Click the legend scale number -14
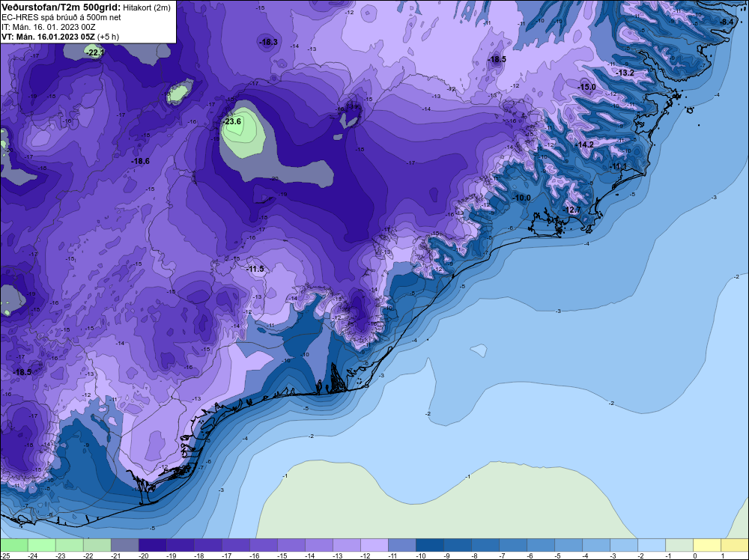Screen dimensions: 749x560 pos(310,556)
